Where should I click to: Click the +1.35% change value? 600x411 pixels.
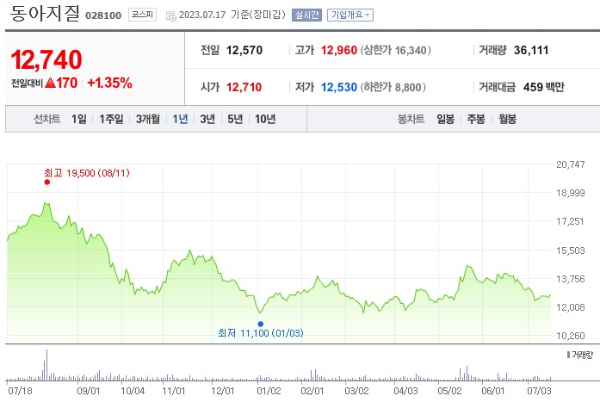110,83
